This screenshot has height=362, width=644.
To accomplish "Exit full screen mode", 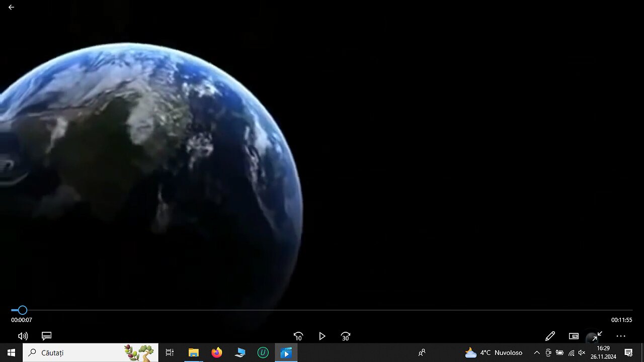I will tap(597, 336).
